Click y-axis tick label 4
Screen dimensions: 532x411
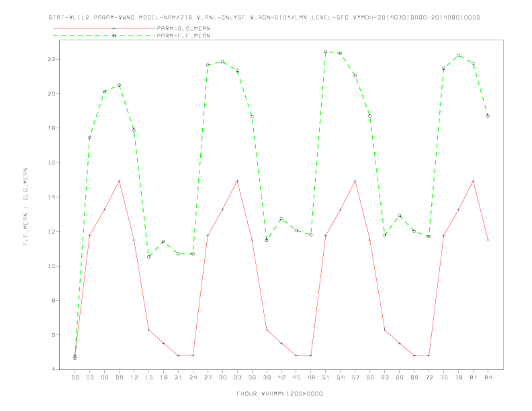click(x=54, y=369)
